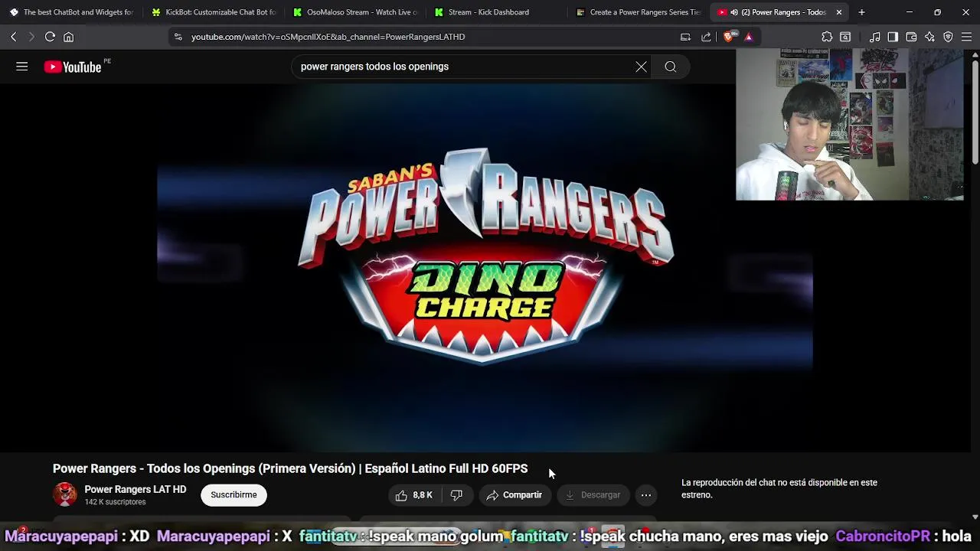Open the open-in-sidebar search icon
The image size is (980, 551).
coord(845,37)
